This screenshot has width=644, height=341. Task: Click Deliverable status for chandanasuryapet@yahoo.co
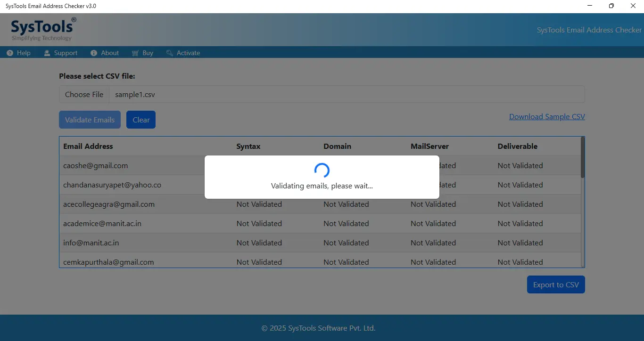click(x=520, y=185)
